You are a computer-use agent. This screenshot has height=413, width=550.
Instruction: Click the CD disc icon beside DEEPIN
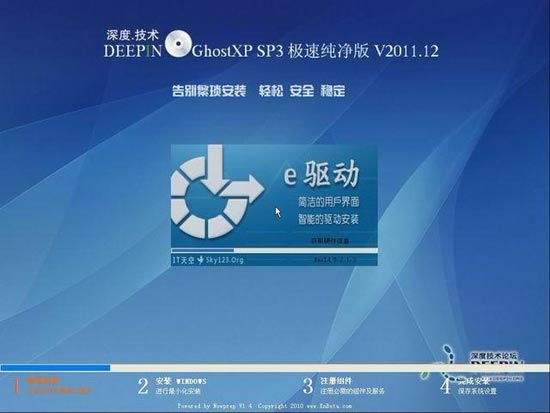(178, 44)
